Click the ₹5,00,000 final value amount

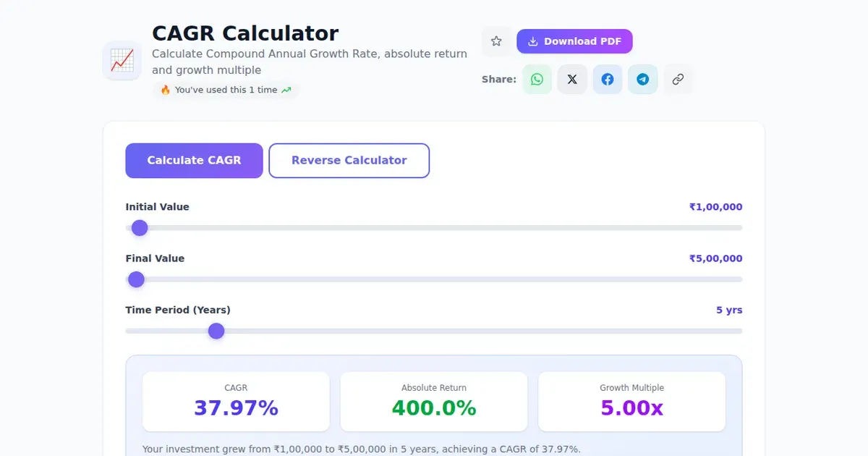[715, 258]
